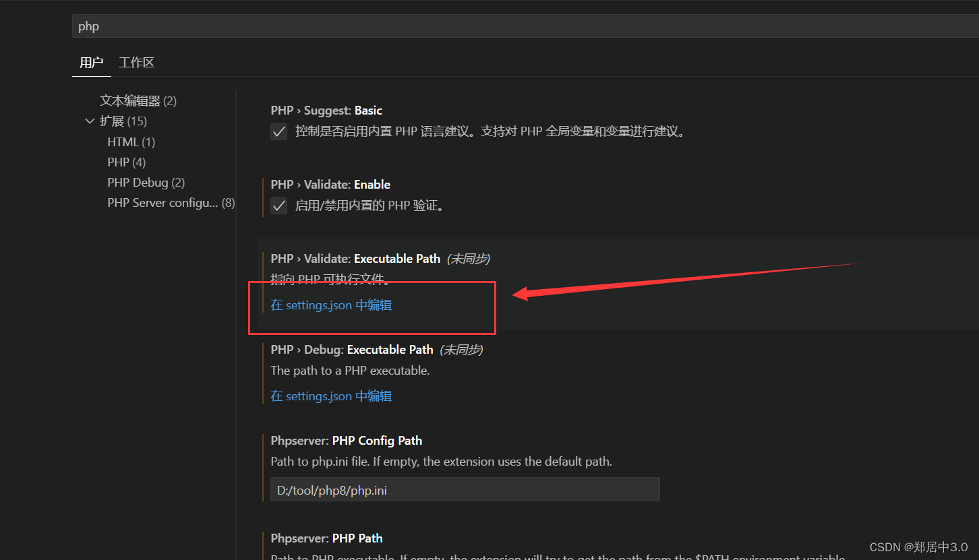Open settings.json from the highlighted Validate Executable Path link
This screenshot has height=560, width=979.
(330, 305)
